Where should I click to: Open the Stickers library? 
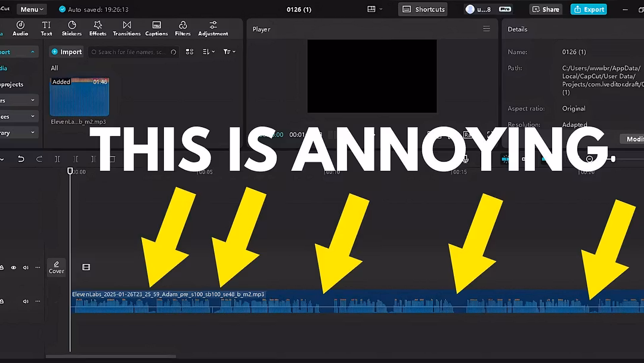point(72,28)
